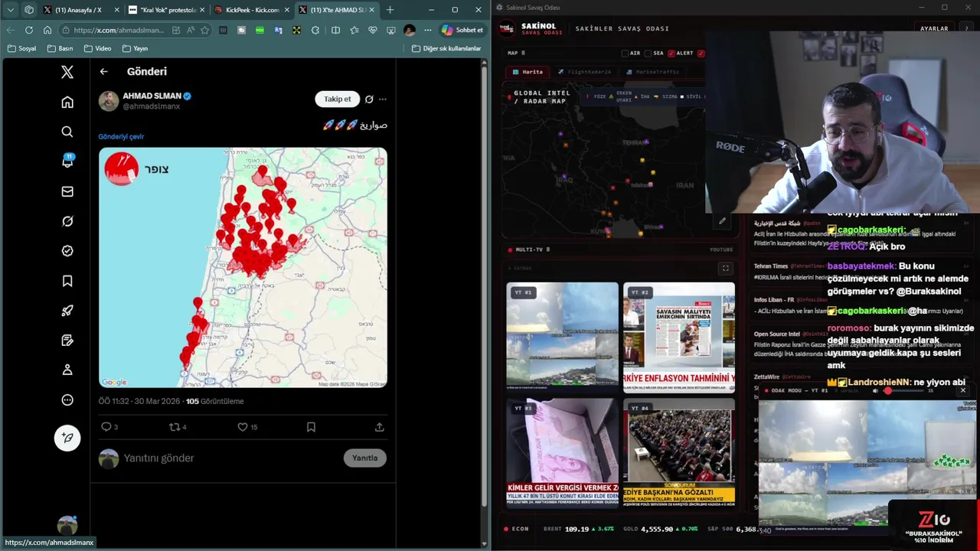
Task: Open Sosyal bookmarks folder
Action: point(21,48)
